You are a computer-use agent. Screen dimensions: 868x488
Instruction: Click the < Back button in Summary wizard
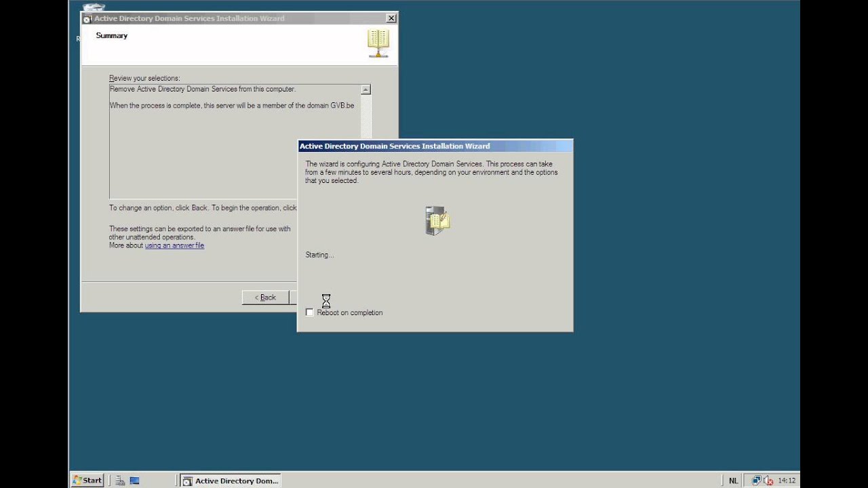coord(265,298)
